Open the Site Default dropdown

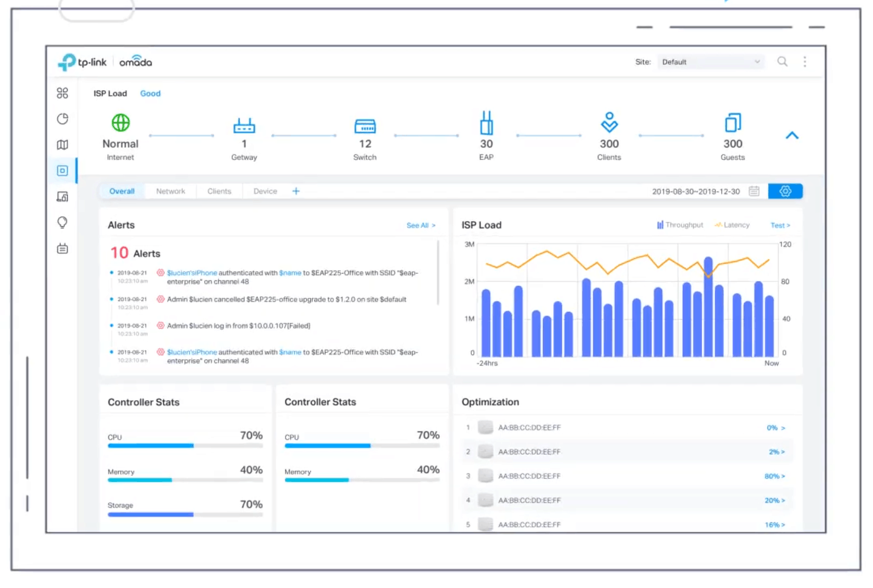[711, 62]
